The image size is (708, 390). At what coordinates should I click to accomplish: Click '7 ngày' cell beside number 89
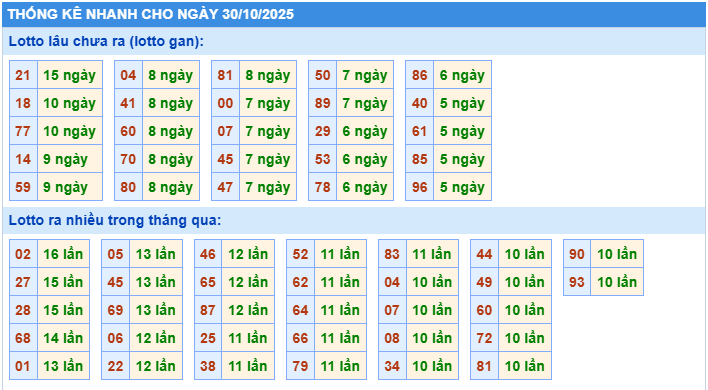[365, 103]
